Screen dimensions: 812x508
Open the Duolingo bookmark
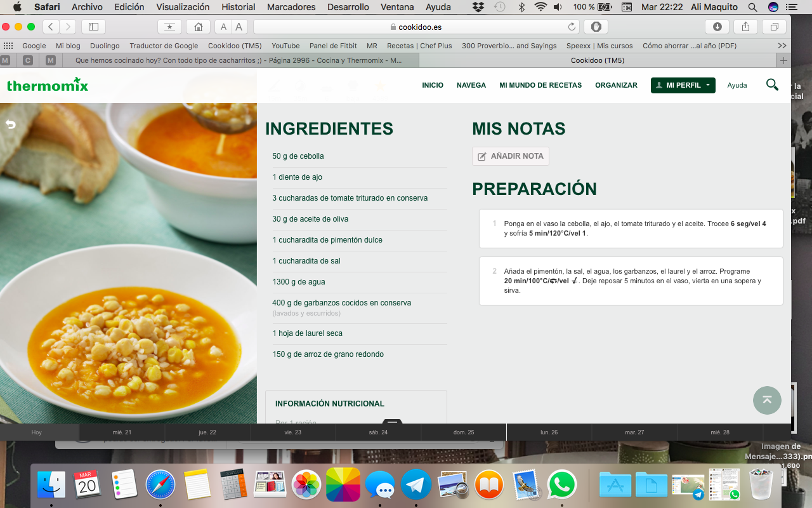point(105,46)
